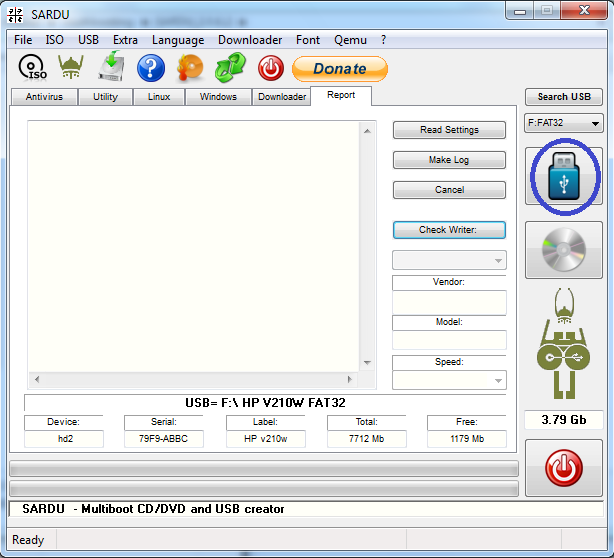Create USB with blue flash drive icon
This screenshot has height=558, width=614.
[563, 176]
